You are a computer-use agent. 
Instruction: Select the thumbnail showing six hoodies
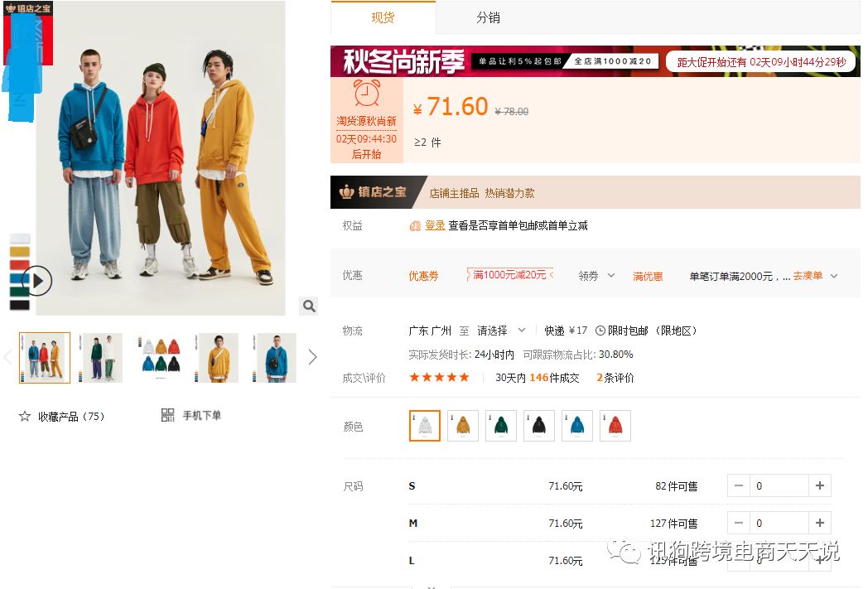tap(160, 358)
